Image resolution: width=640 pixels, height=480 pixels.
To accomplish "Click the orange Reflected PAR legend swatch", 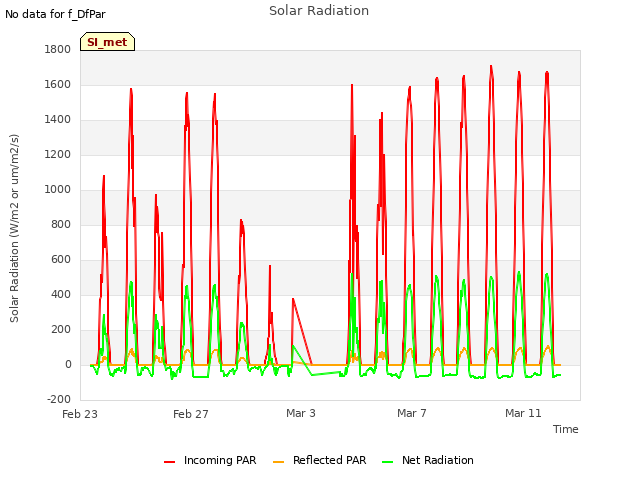I will click(278, 462).
